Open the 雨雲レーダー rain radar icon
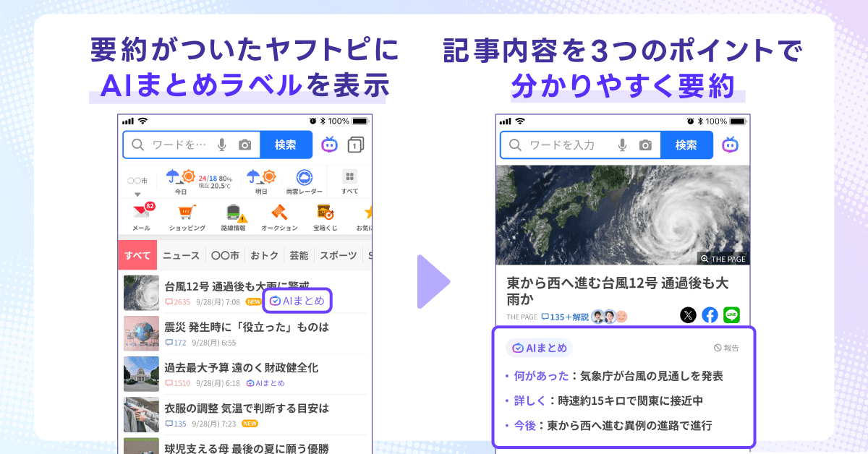 (x=304, y=178)
